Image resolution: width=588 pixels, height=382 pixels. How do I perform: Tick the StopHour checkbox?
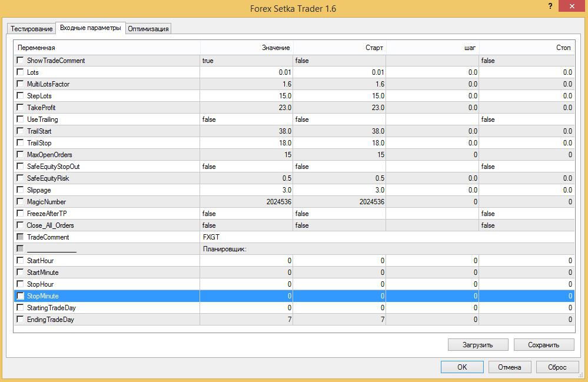point(20,284)
